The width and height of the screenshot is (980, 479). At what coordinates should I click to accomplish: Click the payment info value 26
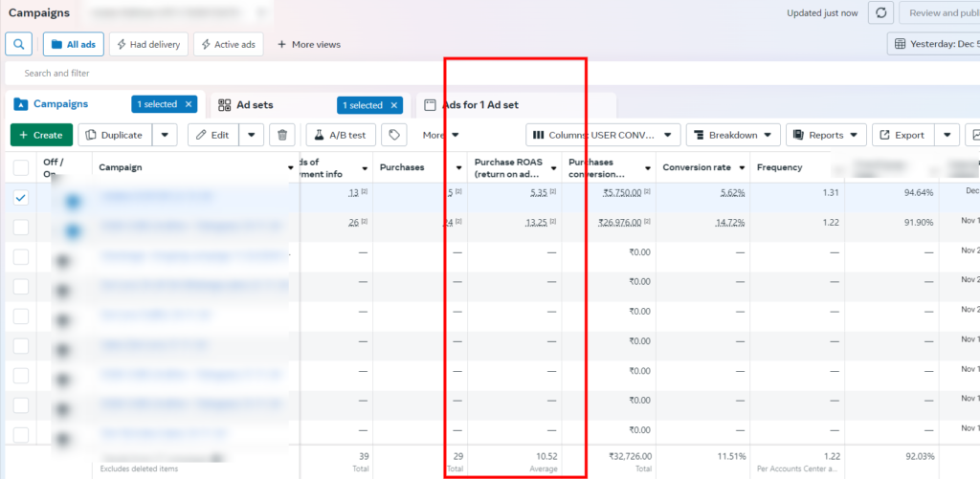click(x=354, y=223)
